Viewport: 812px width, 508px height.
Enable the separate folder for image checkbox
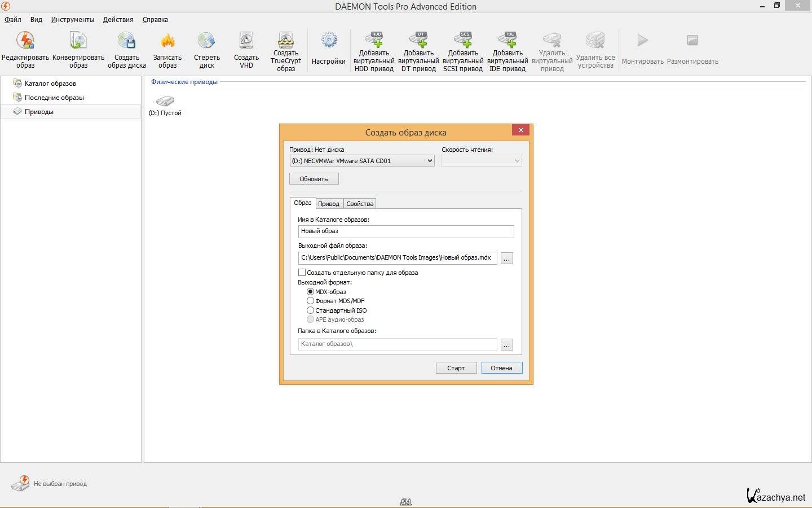pyautogui.click(x=302, y=273)
